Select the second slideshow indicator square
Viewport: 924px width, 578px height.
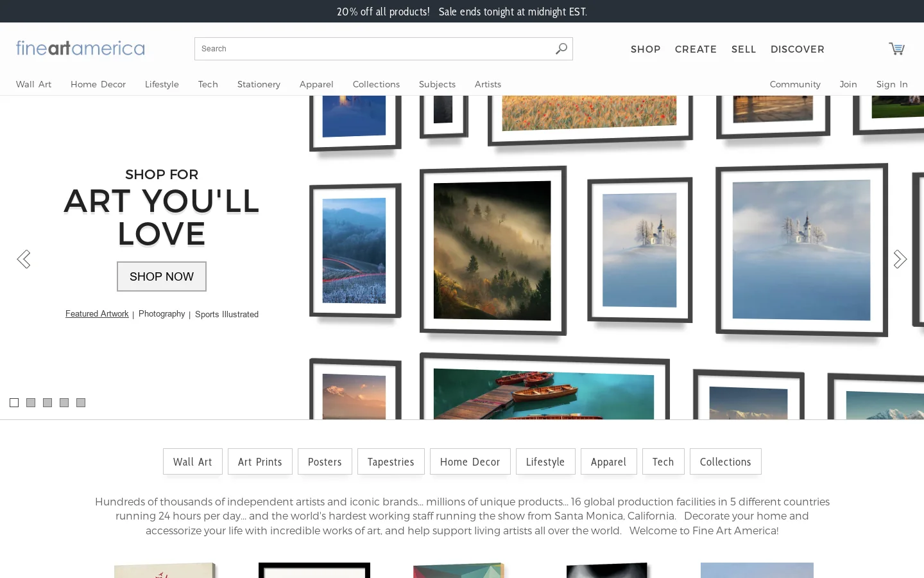coord(31,403)
